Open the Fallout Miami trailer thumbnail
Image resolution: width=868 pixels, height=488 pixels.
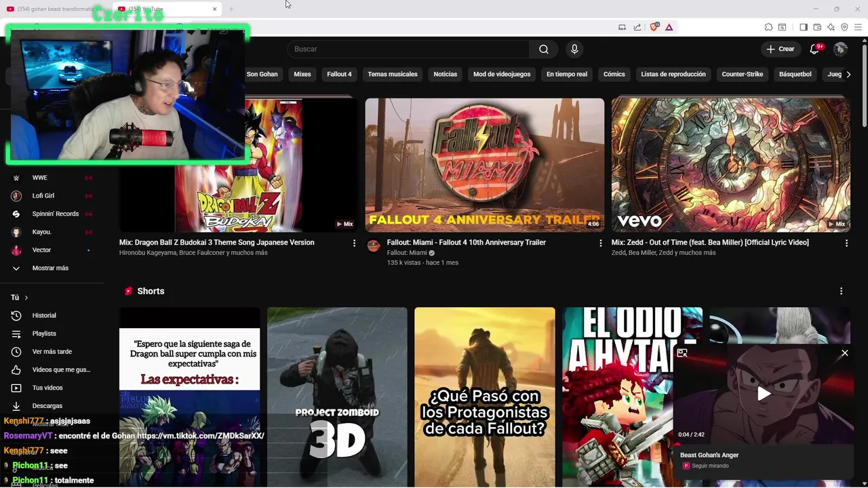point(485,165)
